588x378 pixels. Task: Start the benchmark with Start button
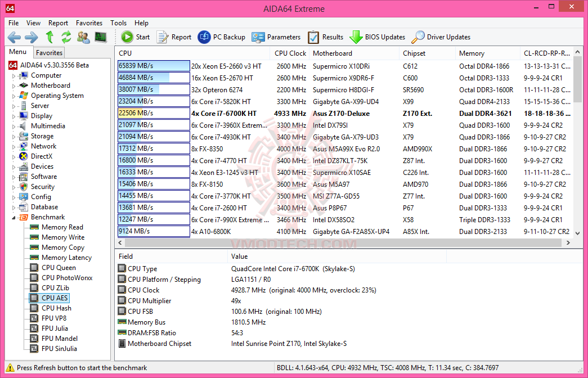click(x=136, y=37)
